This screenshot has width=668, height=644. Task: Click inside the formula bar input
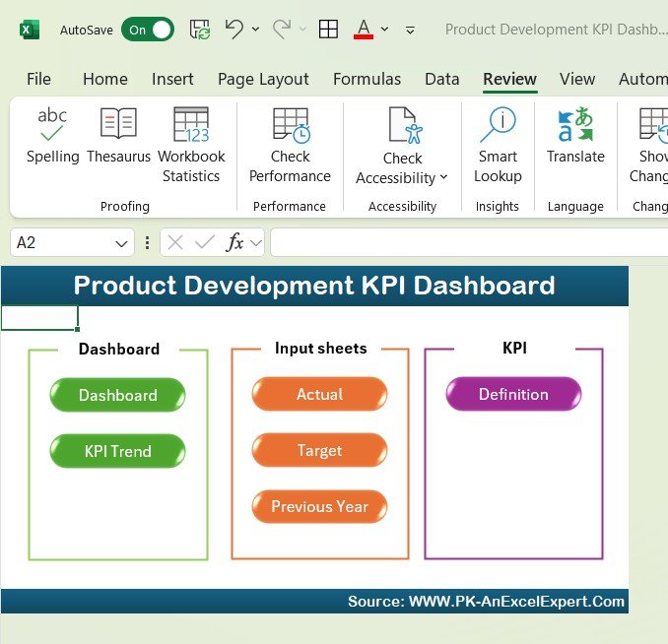pyautogui.click(x=469, y=242)
